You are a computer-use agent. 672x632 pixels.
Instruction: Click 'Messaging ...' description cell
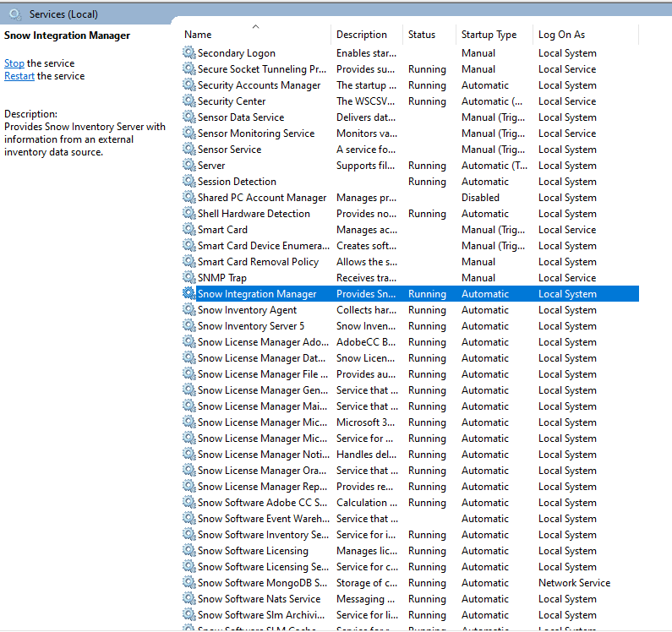[365, 599]
